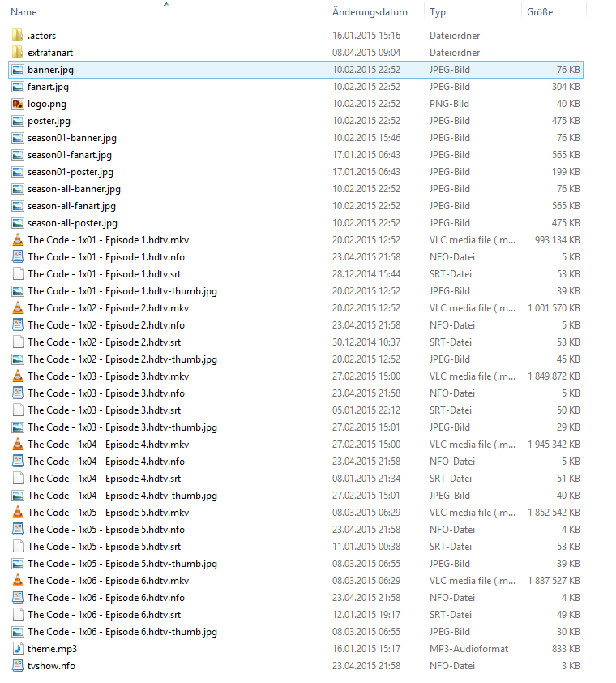This screenshot has width=616, height=683.
Task: Click VLC icon of Episode 3.hdtv.mkv
Action: (17, 376)
